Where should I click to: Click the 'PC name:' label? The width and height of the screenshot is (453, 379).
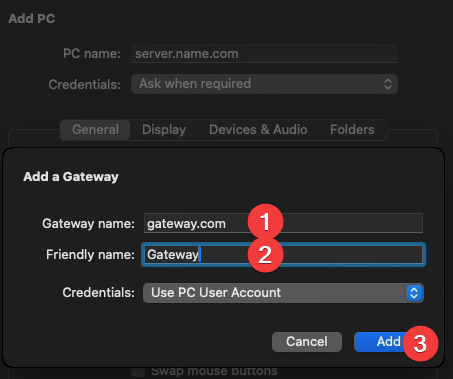click(92, 54)
